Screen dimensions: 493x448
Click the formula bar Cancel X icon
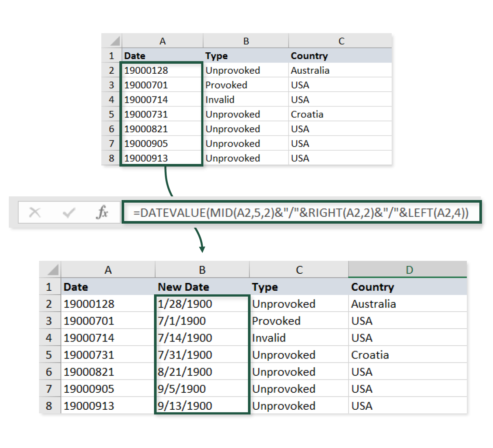tap(35, 212)
